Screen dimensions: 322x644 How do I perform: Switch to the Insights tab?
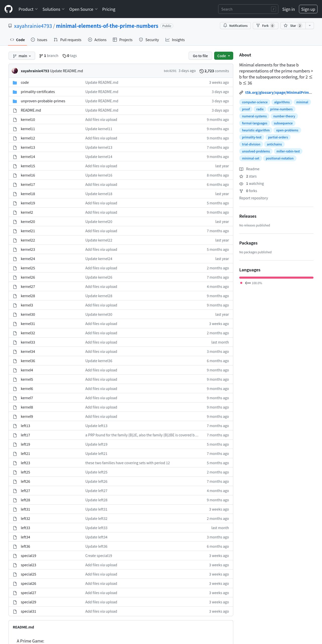(x=175, y=40)
